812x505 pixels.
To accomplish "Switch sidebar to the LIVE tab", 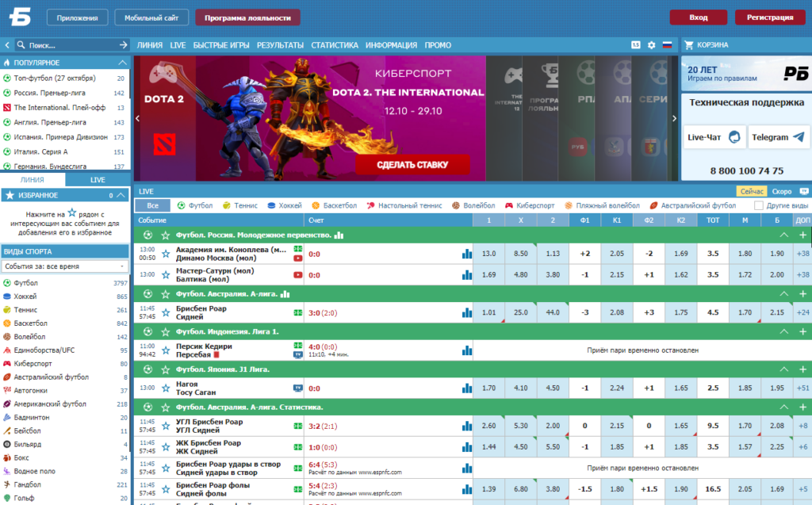I will pos(98,180).
